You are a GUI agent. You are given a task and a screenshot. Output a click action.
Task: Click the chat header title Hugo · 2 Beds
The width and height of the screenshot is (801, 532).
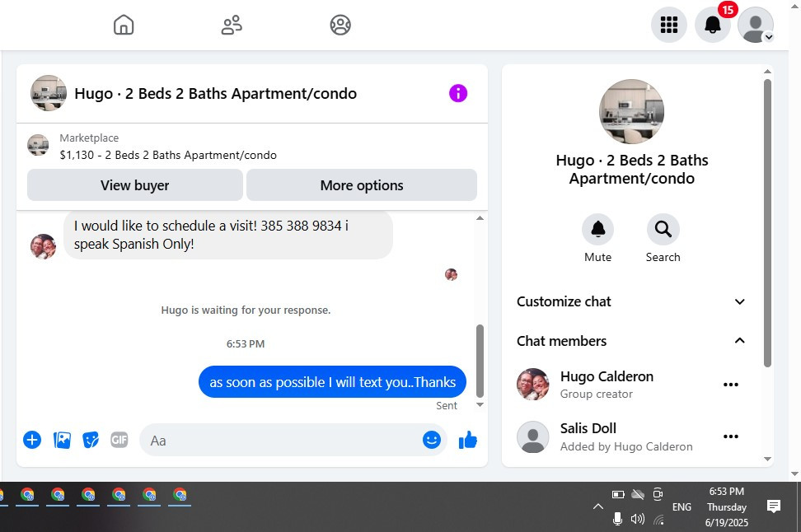(216, 93)
